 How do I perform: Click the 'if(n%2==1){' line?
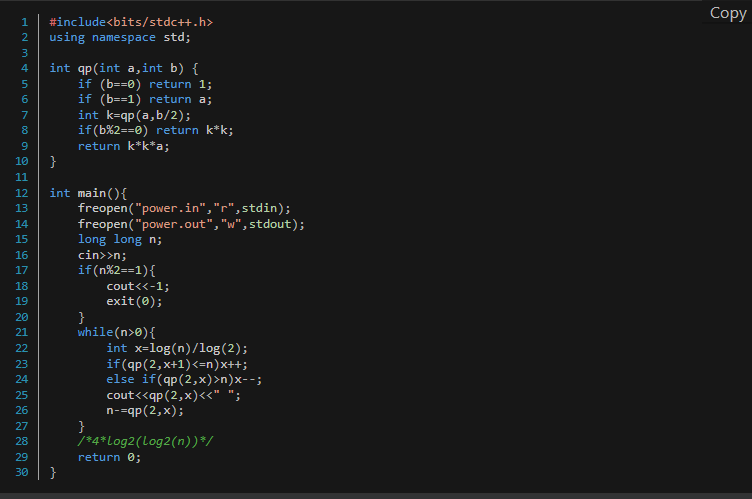coord(117,271)
